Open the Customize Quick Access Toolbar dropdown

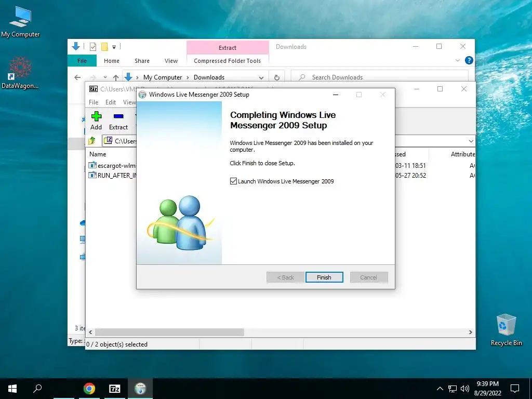pyautogui.click(x=114, y=47)
